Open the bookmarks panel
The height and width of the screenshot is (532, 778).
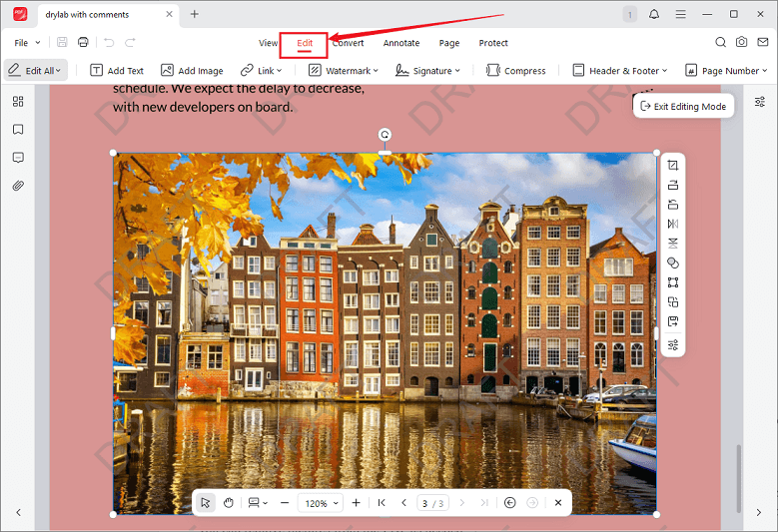click(x=18, y=130)
